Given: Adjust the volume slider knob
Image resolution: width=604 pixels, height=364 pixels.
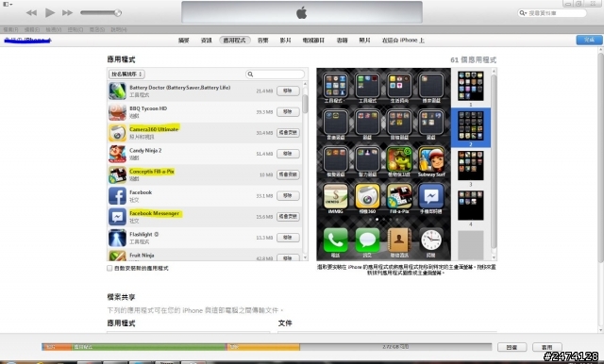Looking at the screenshot, I should 118,12.
